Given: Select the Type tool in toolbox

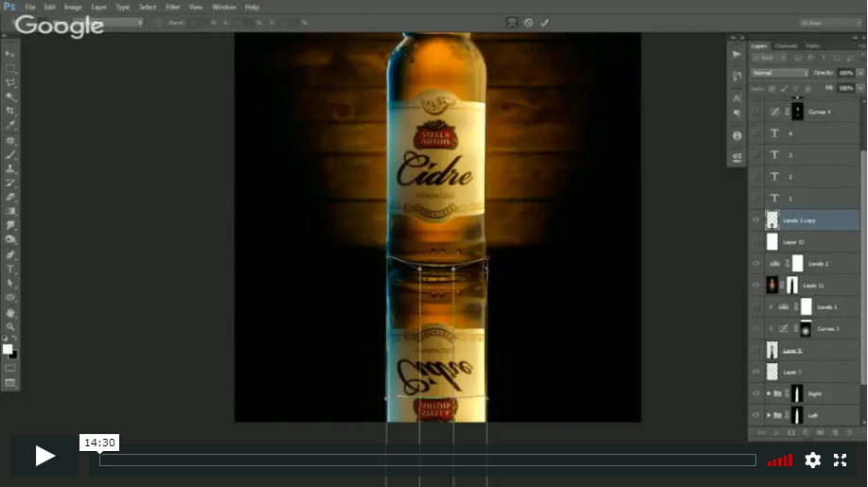Looking at the screenshot, I should [x=10, y=270].
